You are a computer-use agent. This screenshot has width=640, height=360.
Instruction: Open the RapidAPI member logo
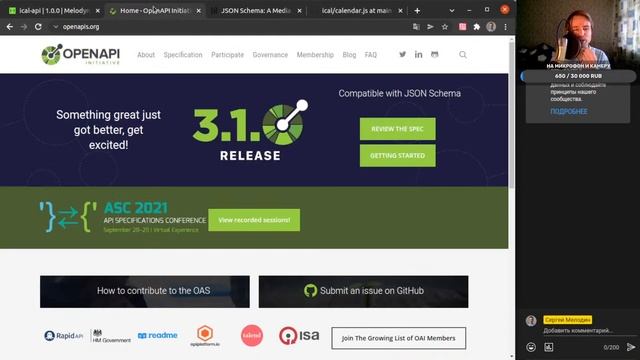[63, 336]
